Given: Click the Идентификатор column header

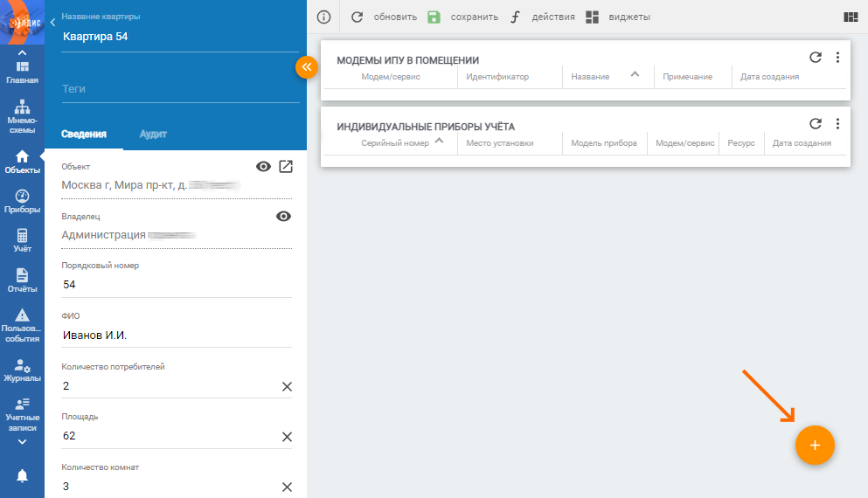Looking at the screenshot, I should (497, 77).
